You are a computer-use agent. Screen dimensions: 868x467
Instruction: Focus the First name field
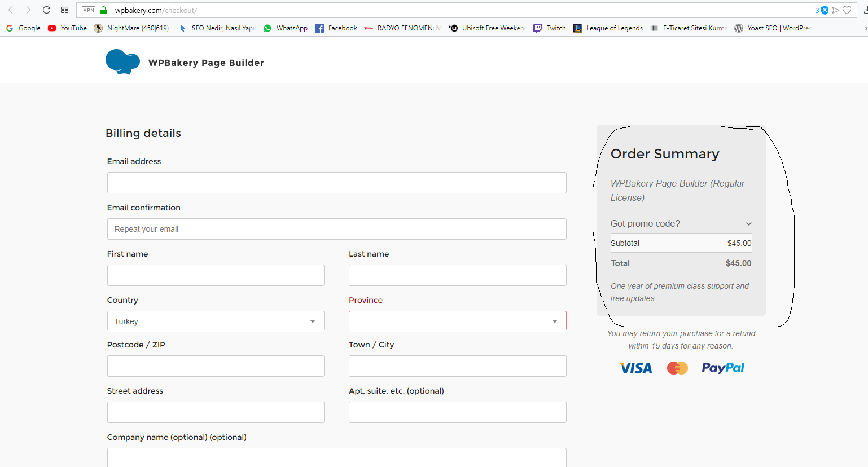coord(216,275)
